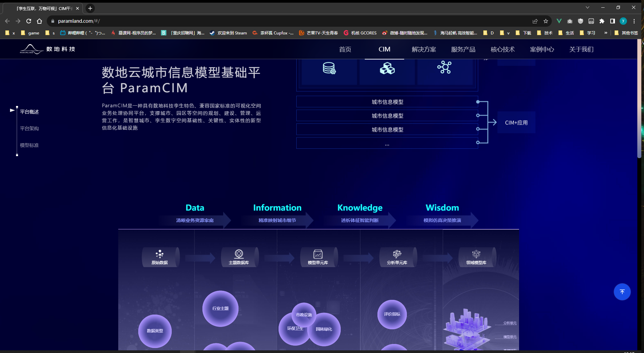This screenshot has width=644, height=353.
Task: Reload the page with refresh icon
Action: (29, 21)
